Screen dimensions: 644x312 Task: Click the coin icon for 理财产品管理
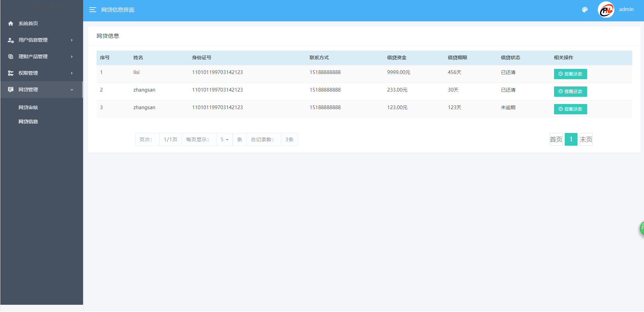click(x=11, y=56)
